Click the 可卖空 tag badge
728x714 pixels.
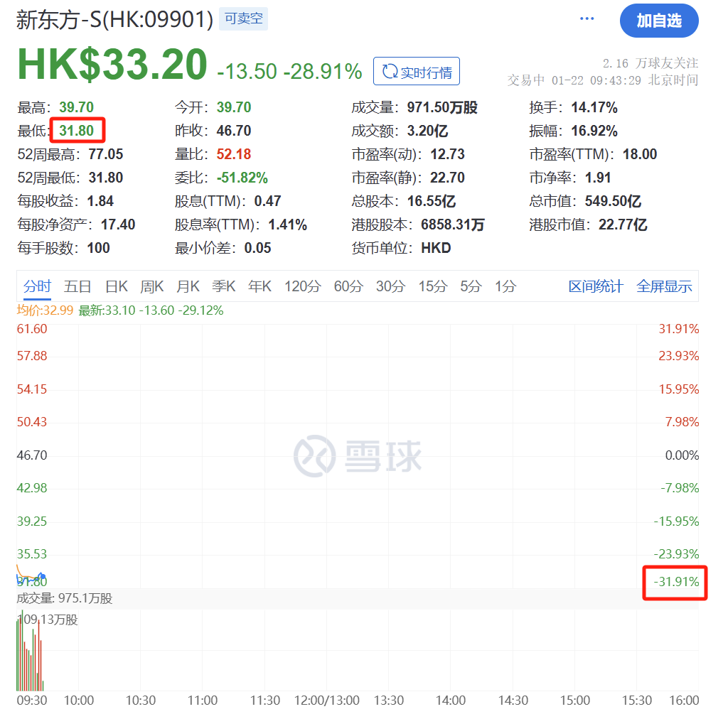click(243, 19)
